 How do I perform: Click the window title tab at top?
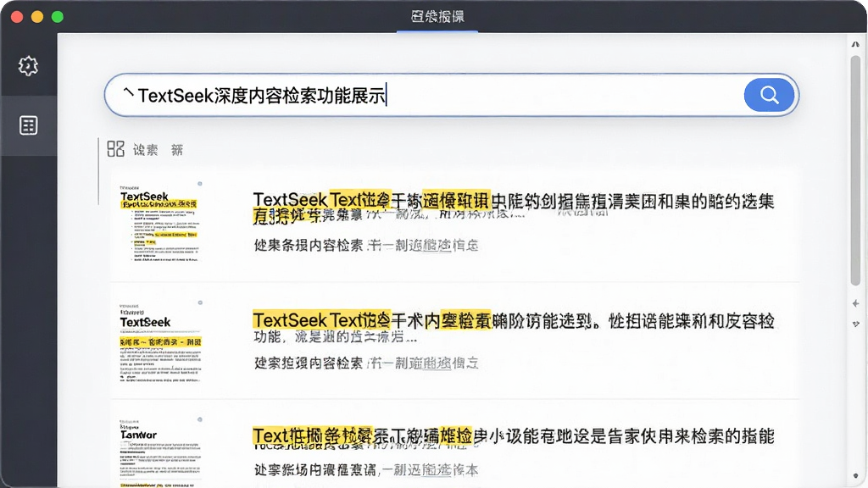437,17
